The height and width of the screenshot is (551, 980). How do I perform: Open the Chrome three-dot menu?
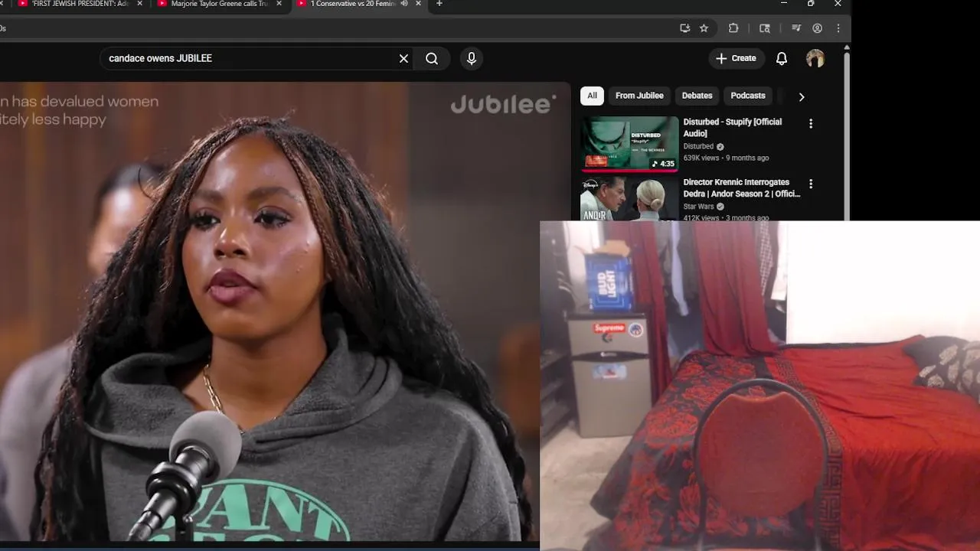[x=838, y=28]
